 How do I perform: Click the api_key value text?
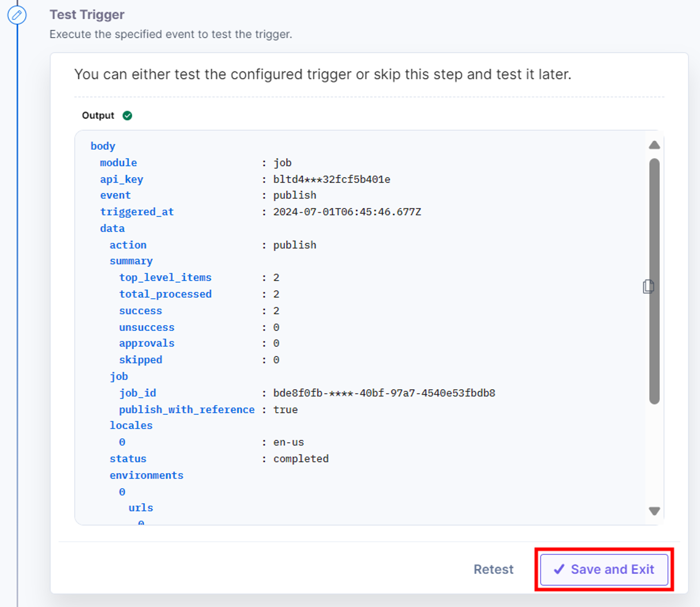[332, 179]
